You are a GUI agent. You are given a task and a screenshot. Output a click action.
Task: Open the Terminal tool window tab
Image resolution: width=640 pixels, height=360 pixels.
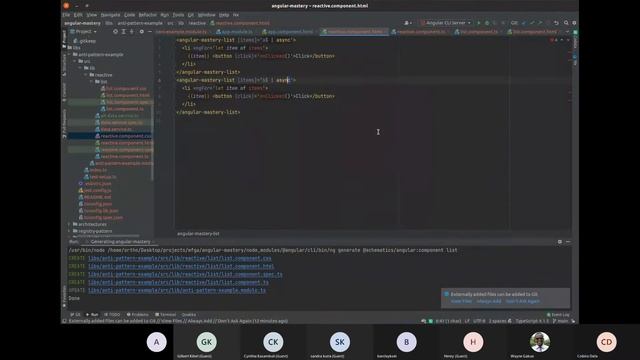click(165, 315)
